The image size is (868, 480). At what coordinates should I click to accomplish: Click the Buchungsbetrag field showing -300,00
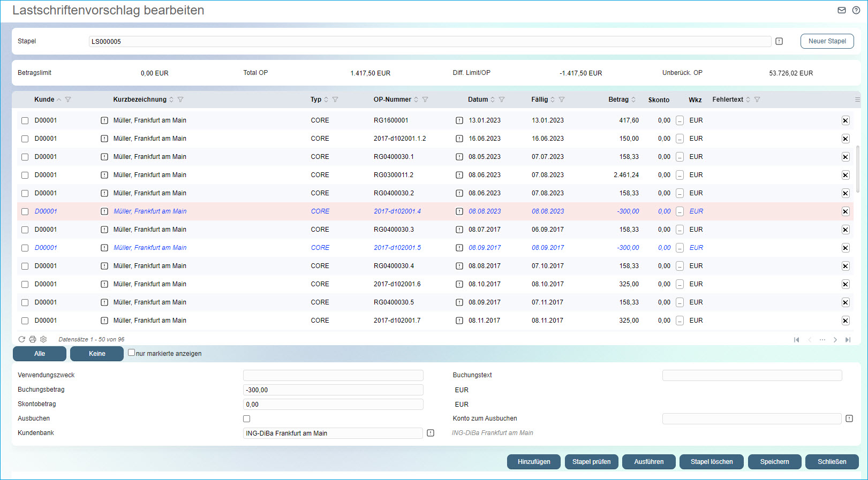(333, 390)
